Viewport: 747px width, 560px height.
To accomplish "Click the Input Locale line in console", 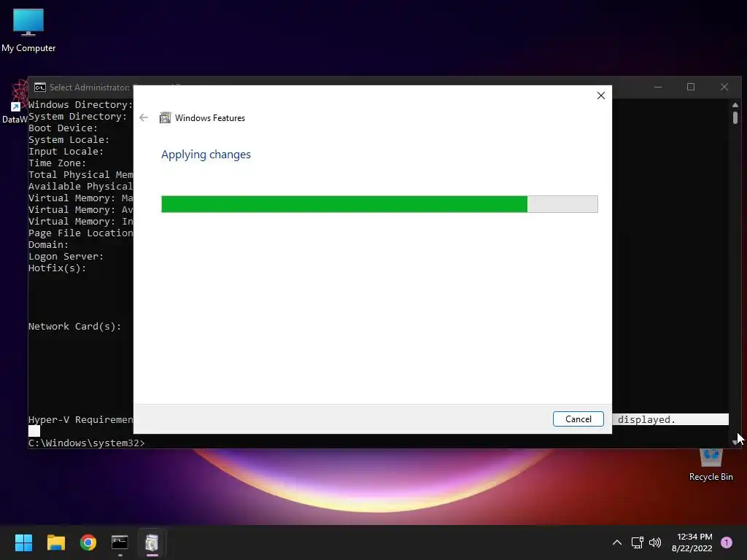I will [66, 152].
